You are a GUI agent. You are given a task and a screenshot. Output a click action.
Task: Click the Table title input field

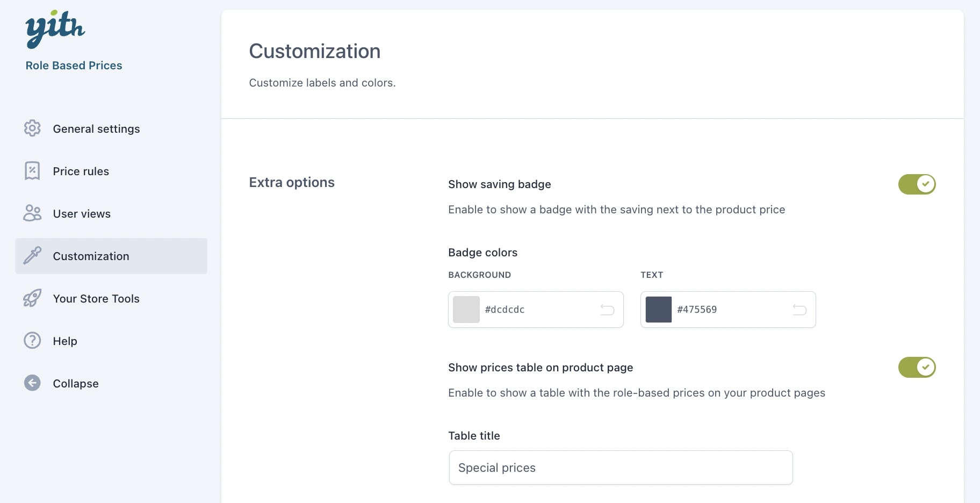pos(621,468)
